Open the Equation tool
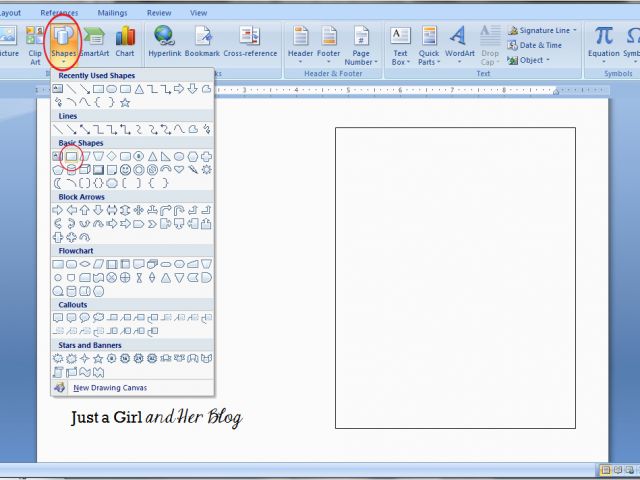Image resolution: width=640 pixels, height=480 pixels. [603, 42]
